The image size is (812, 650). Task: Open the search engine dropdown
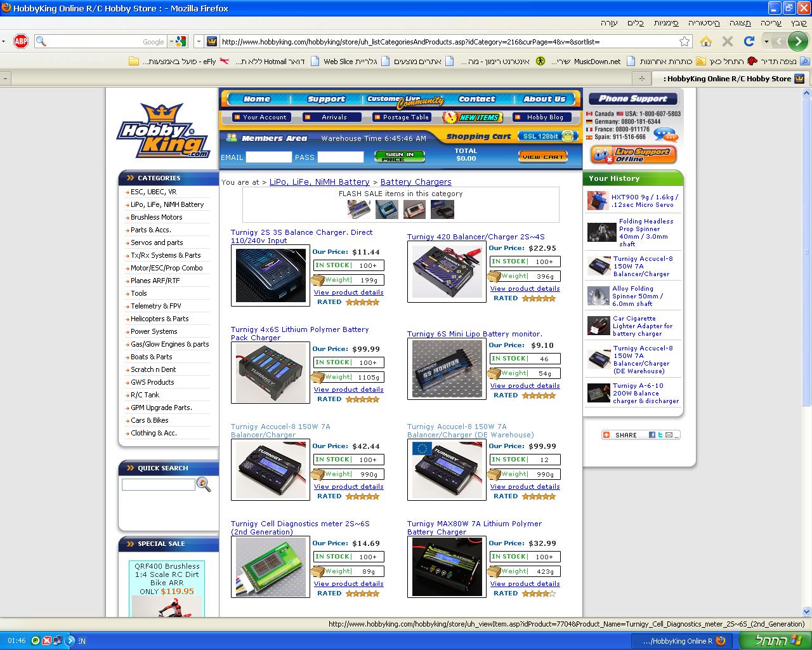(x=171, y=41)
